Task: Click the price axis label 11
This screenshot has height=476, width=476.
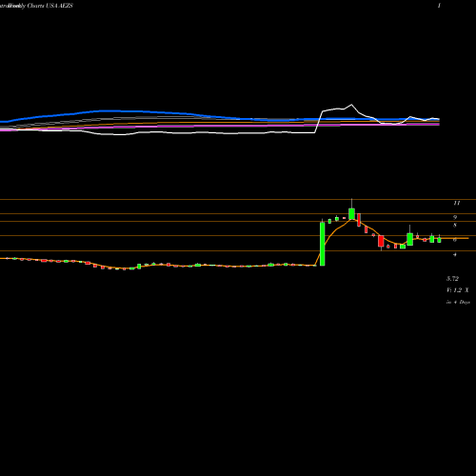Action: pos(457,203)
